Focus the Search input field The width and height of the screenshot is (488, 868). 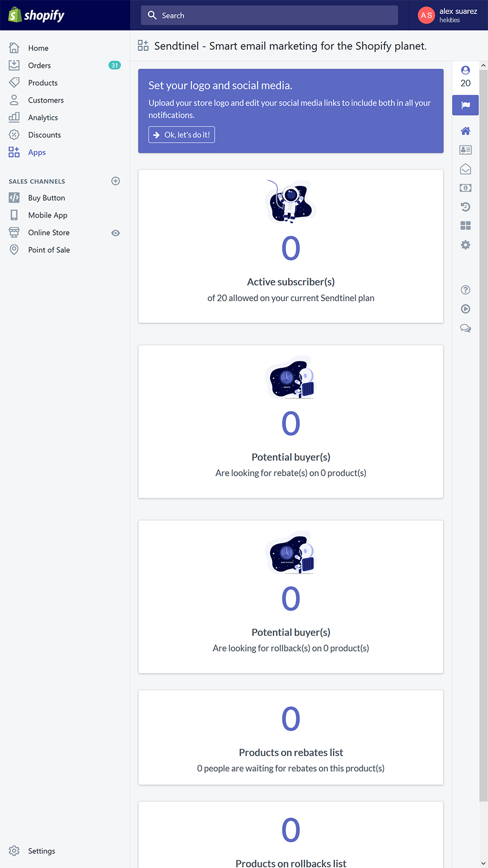tap(269, 15)
